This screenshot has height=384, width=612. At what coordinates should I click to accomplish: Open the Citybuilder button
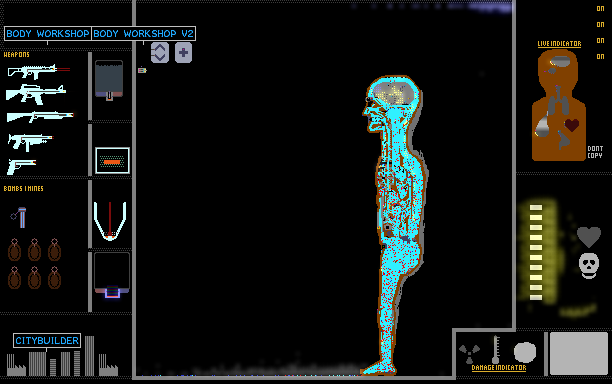pyautogui.click(x=47, y=341)
